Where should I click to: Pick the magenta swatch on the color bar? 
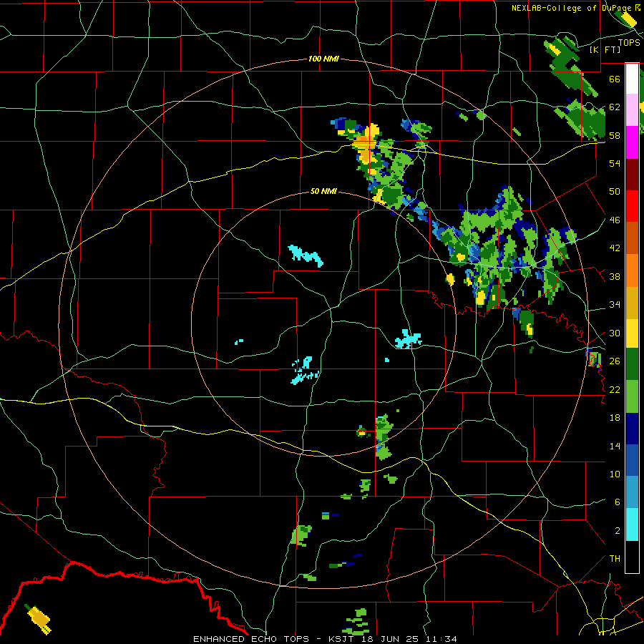(x=632, y=142)
